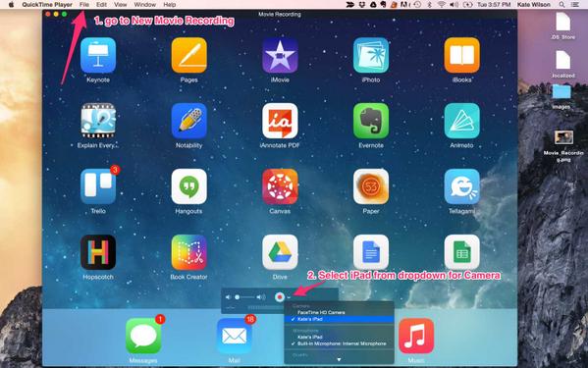Launch the Explain Everything app icon
The image size is (588, 368).
(x=98, y=121)
